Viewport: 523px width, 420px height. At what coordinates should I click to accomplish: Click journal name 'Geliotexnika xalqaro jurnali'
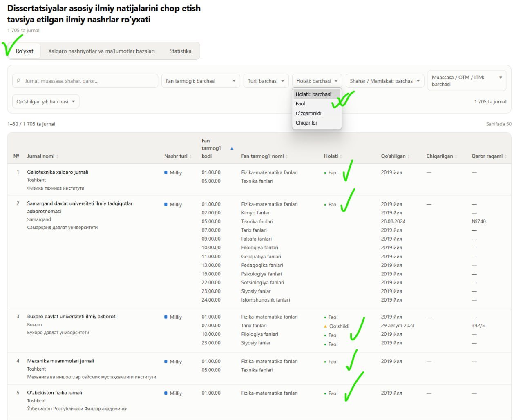click(x=58, y=172)
